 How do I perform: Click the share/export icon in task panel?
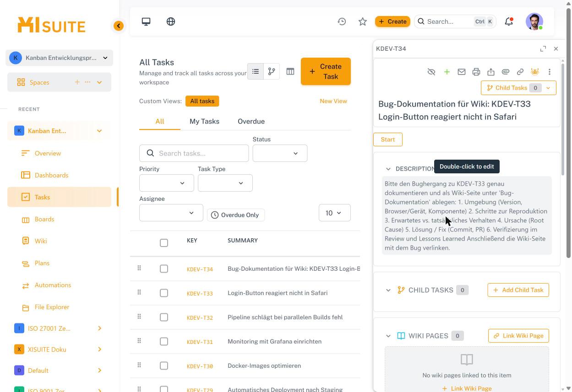pyautogui.click(x=490, y=72)
